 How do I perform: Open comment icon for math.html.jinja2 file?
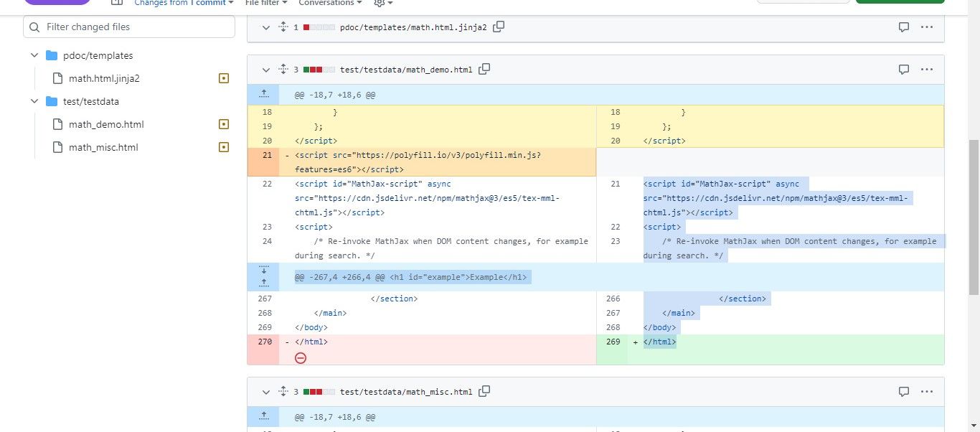[904, 27]
